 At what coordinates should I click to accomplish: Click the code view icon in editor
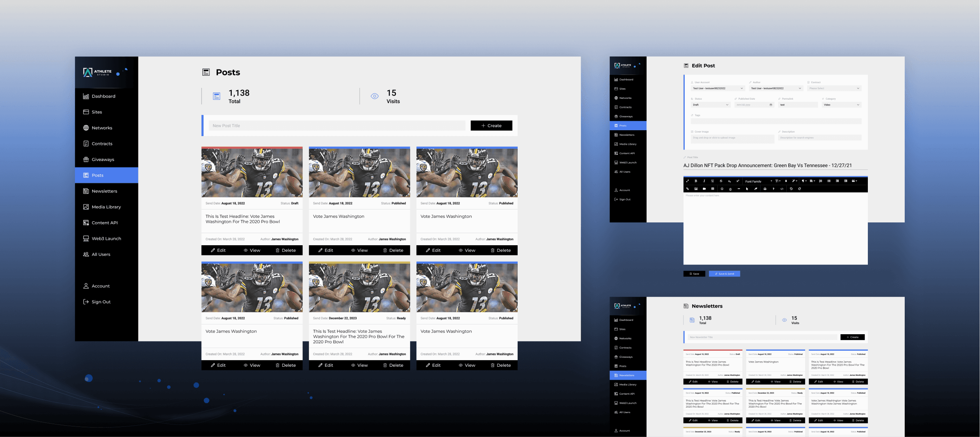pos(782,189)
